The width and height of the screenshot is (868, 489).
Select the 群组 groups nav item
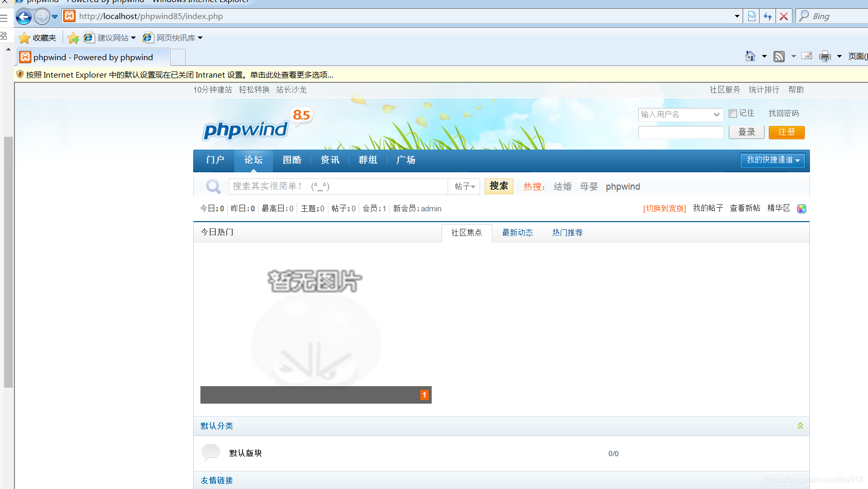click(368, 160)
